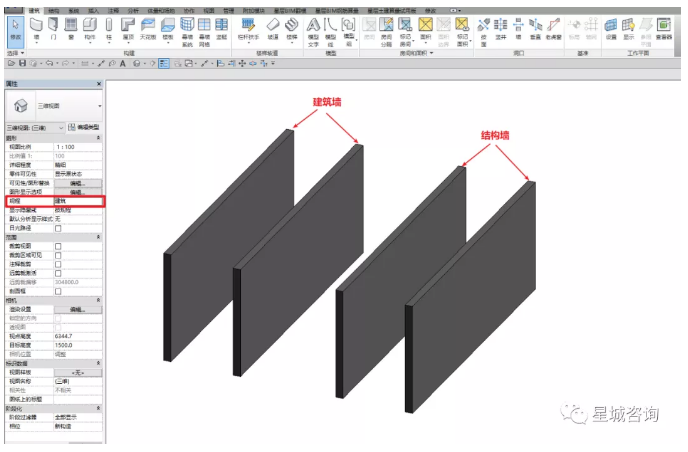This screenshot has height=452, width=688.
Task: Click the View Scale 1 : 100 field
Action: 78,147
